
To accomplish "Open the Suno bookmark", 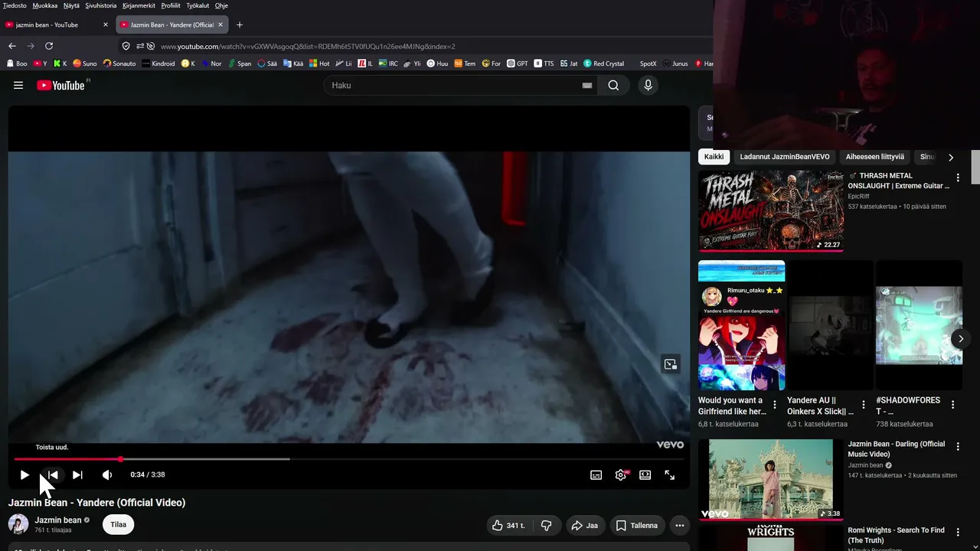I will [84, 64].
